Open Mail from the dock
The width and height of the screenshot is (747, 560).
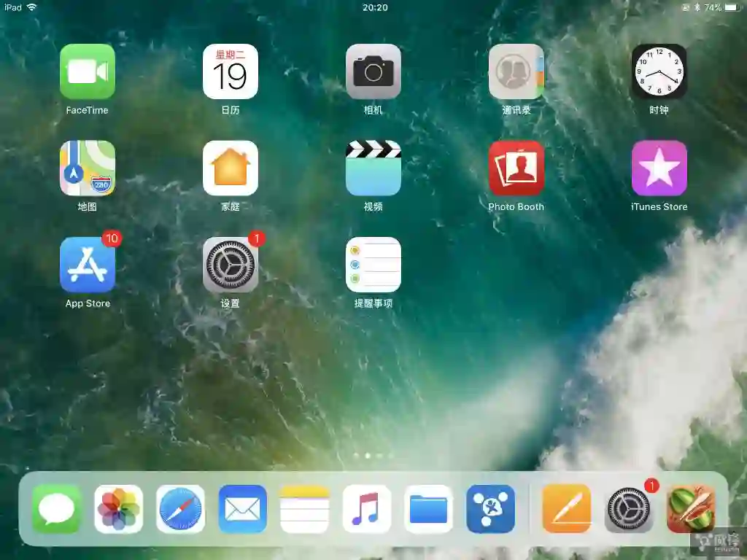242,509
